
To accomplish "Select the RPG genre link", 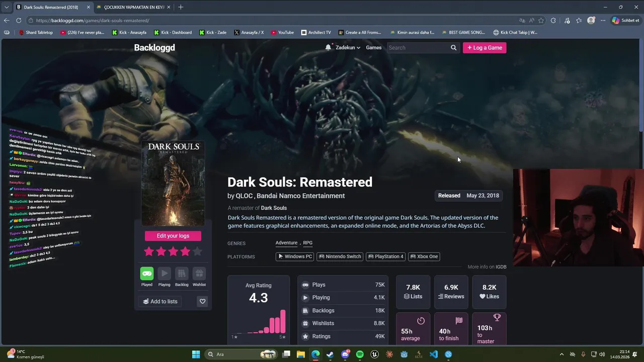I will [308, 243].
